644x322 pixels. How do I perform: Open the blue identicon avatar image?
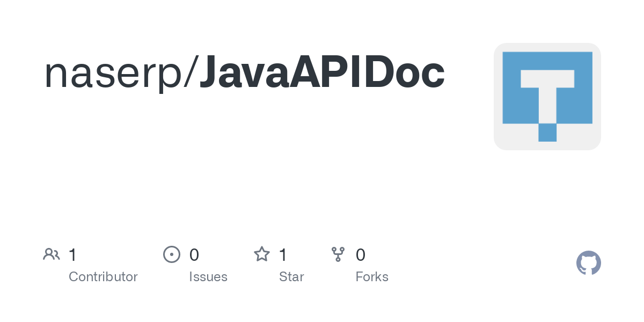click(x=547, y=97)
